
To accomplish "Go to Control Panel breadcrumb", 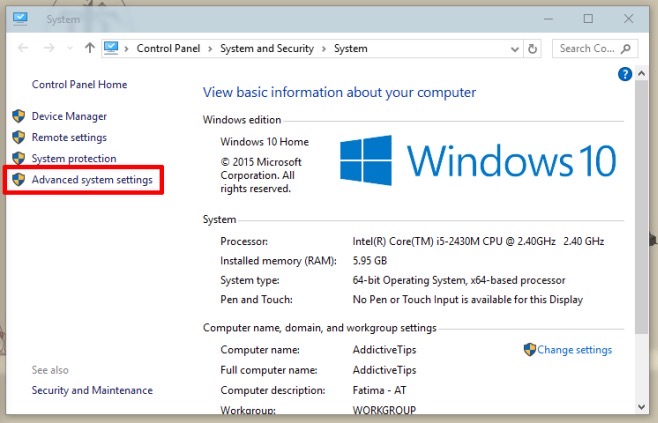I will [x=168, y=48].
